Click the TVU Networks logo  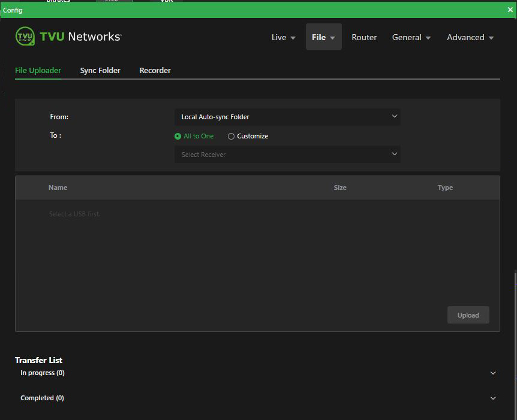click(67, 37)
